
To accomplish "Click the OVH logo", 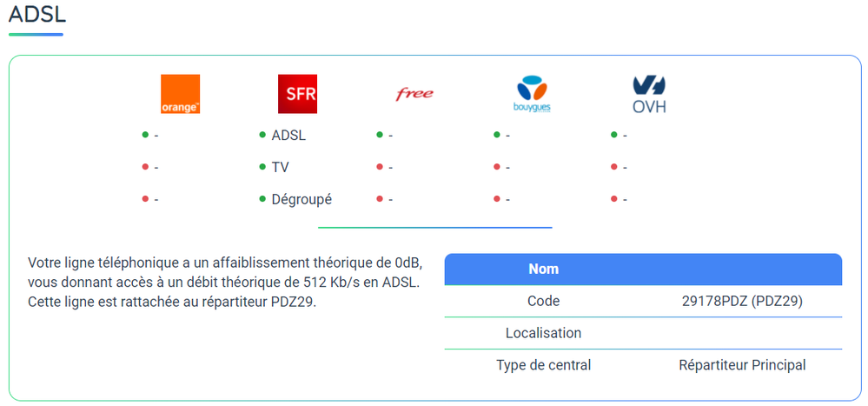I will tap(650, 95).
